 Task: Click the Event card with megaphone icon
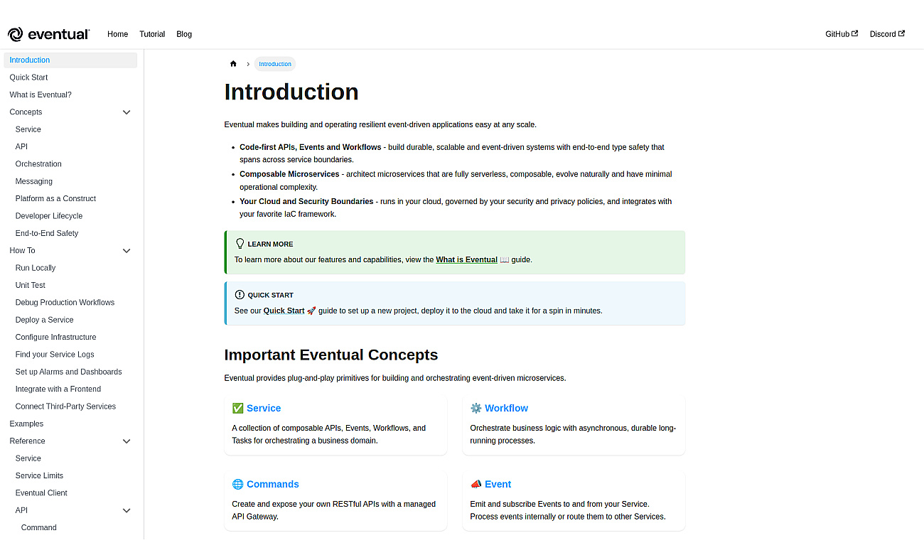pyautogui.click(x=574, y=500)
